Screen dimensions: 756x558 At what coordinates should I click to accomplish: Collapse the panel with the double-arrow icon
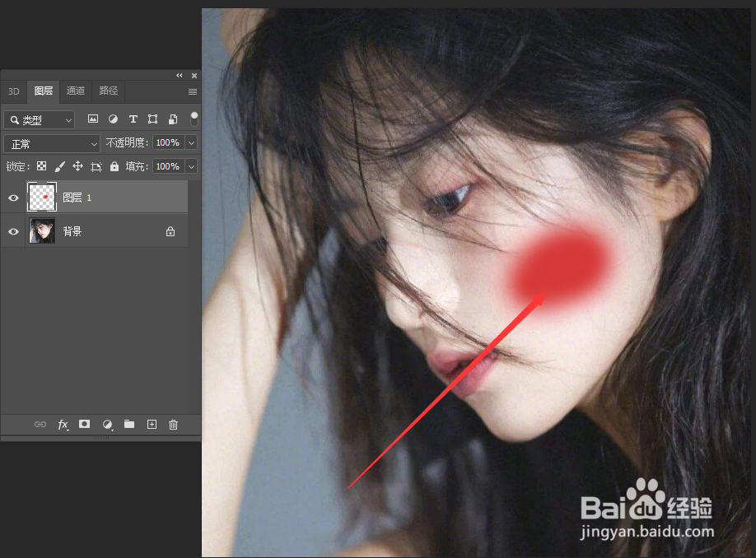180,75
